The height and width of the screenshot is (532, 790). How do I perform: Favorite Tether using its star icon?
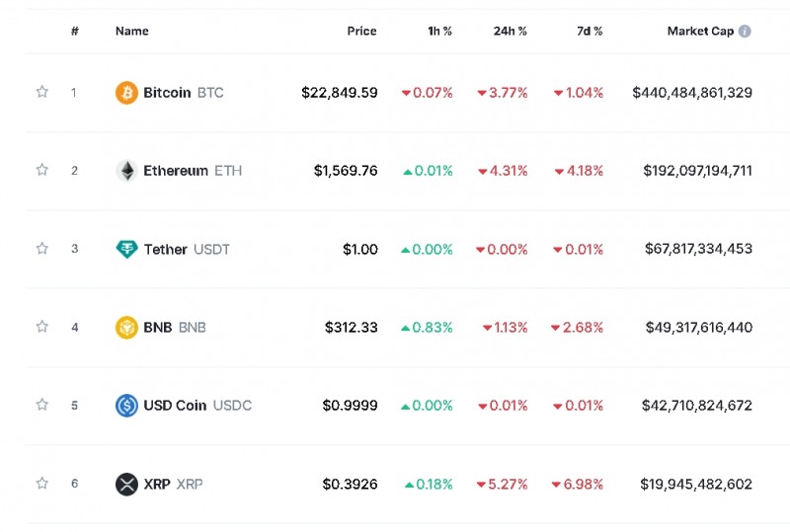pos(42,249)
